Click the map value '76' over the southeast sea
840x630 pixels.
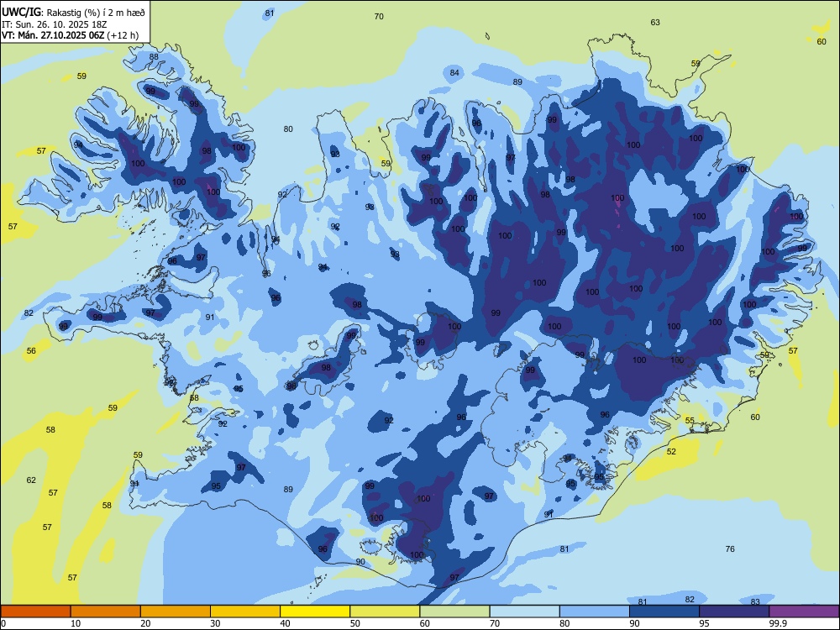click(x=730, y=549)
